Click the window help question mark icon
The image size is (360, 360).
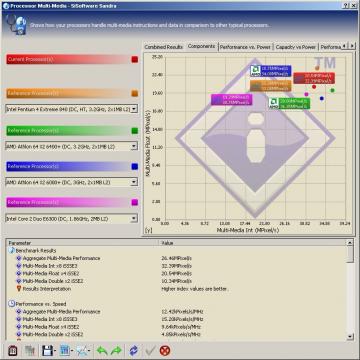(x=346, y=6)
